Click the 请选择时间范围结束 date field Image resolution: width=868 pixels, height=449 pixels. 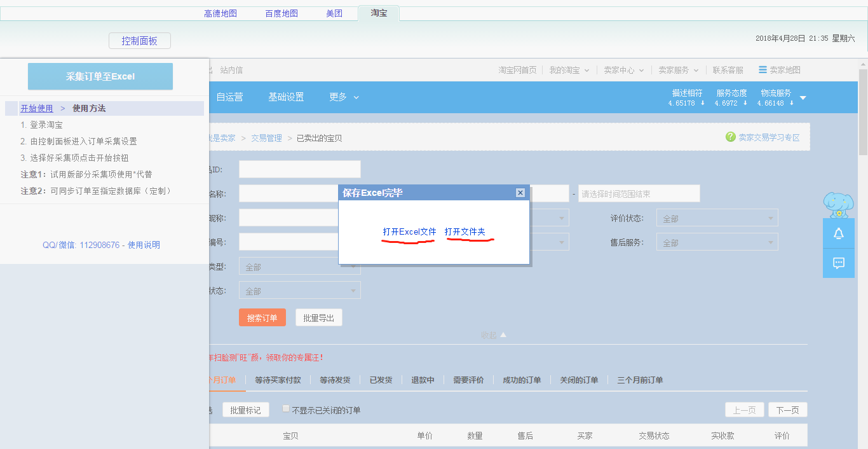(x=639, y=193)
